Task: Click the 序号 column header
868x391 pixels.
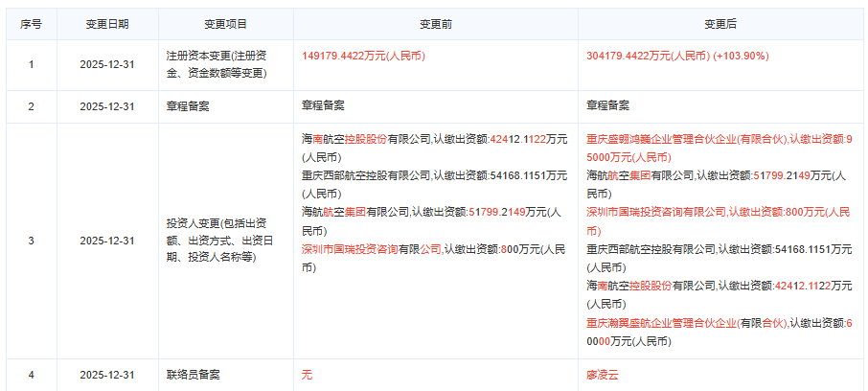Action: (x=31, y=24)
